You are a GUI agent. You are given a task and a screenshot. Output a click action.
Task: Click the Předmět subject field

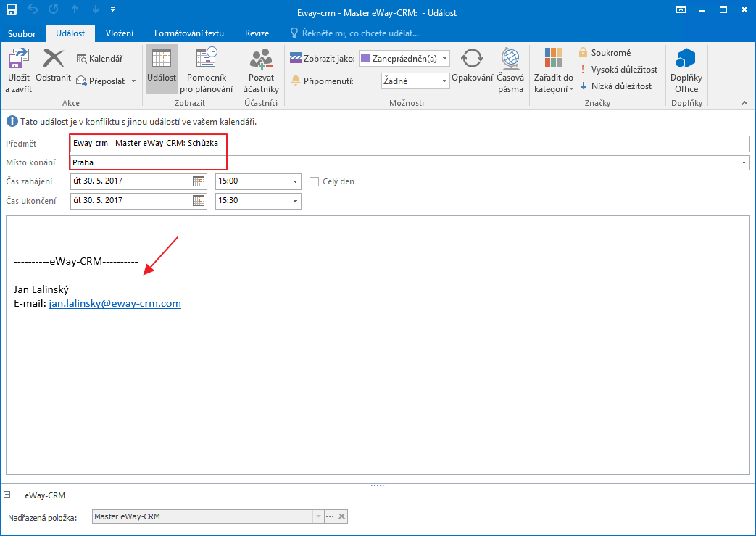point(410,144)
